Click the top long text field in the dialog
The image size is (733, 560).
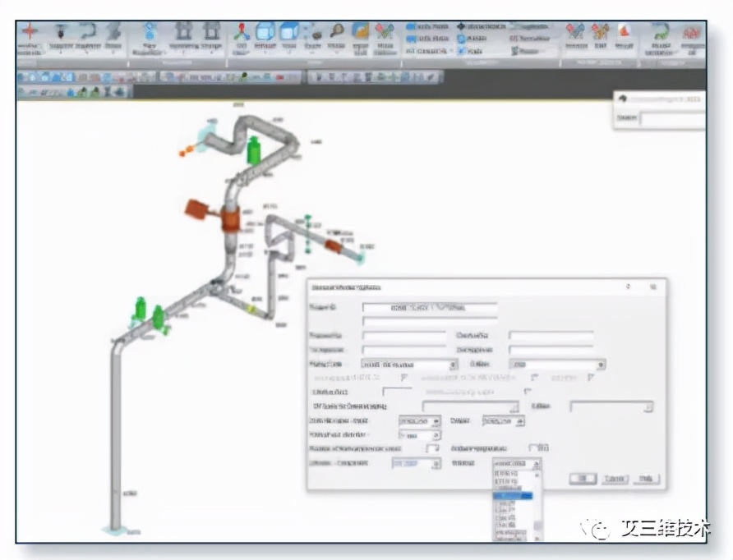430,308
